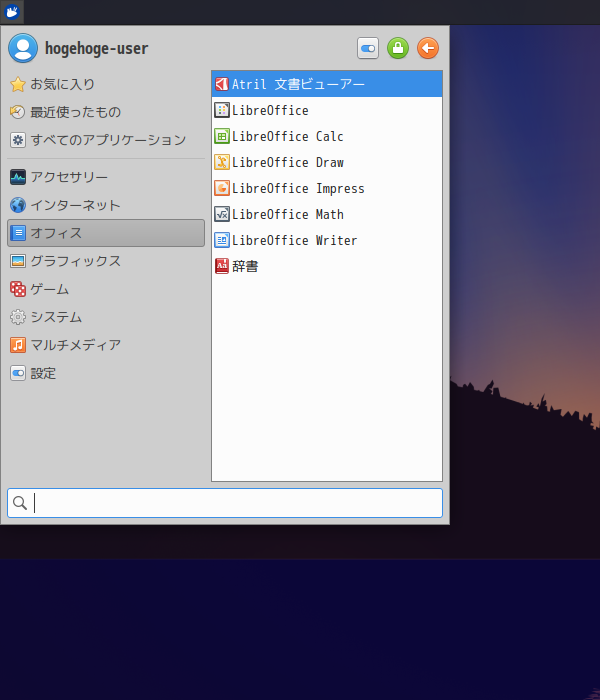The height and width of the screenshot is (700, 600).
Task: Click the hogehoge-user name label
Action: 96,48
